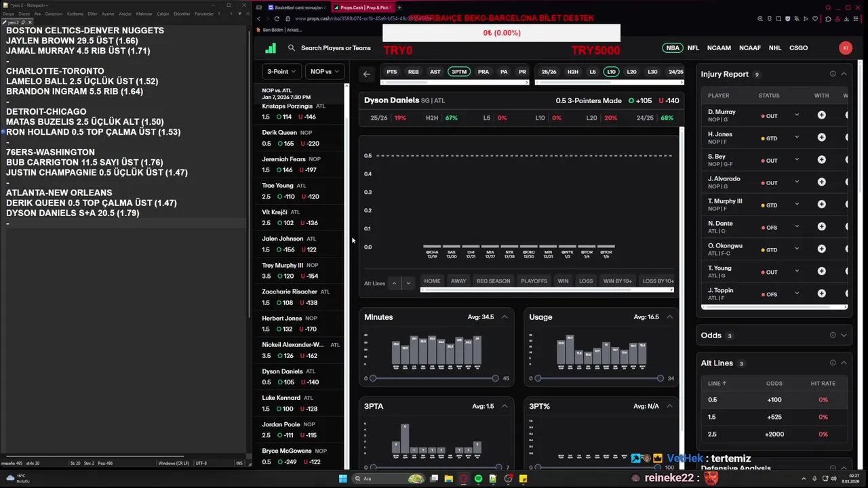Open the Injury Report info icon

point(833,74)
